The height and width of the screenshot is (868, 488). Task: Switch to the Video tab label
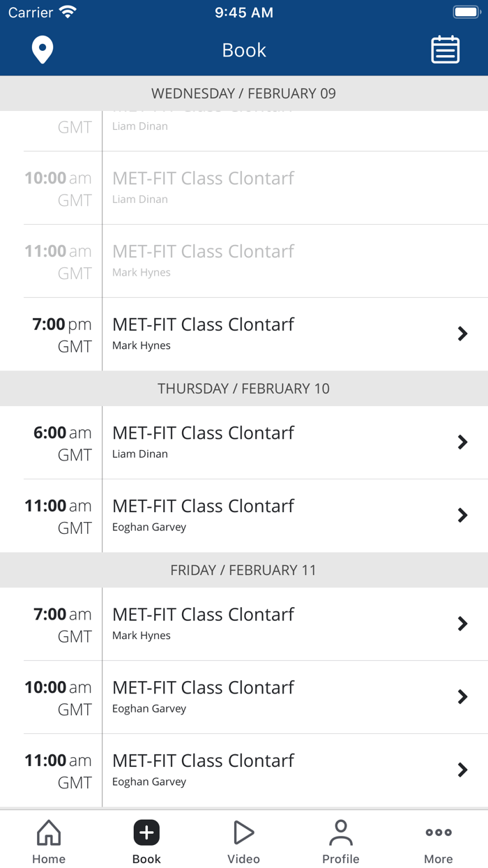(x=243, y=859)
